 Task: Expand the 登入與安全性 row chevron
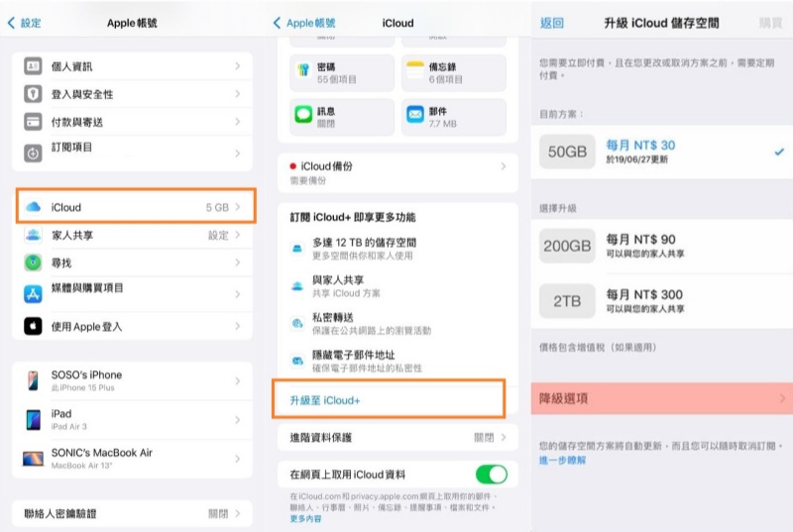[237, 94]
